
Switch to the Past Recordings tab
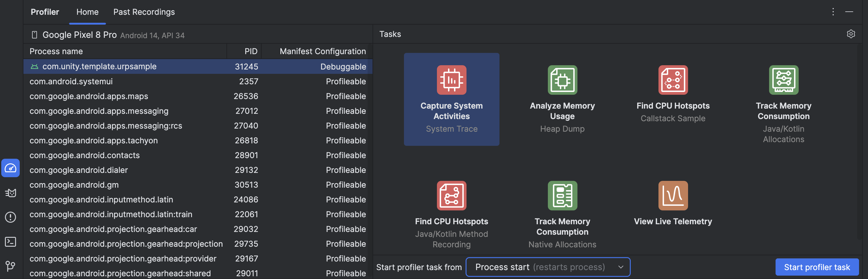point(144,12)
